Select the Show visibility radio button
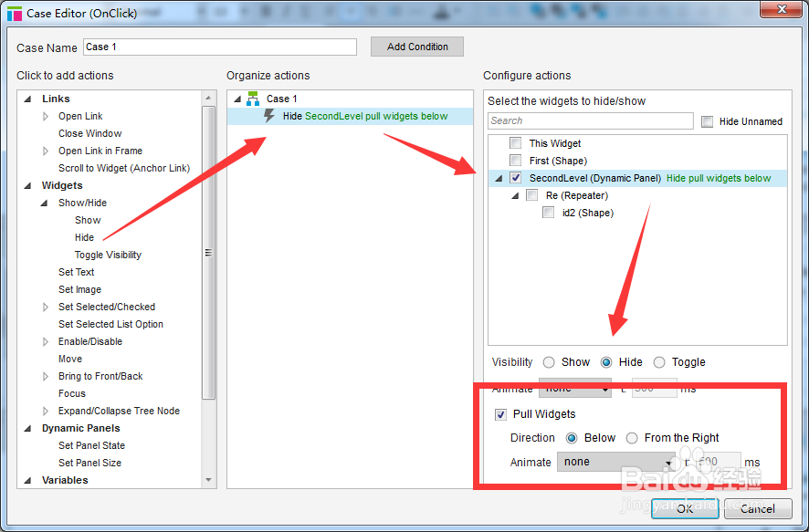The image size is (809, 532). (x=549, y=362)
